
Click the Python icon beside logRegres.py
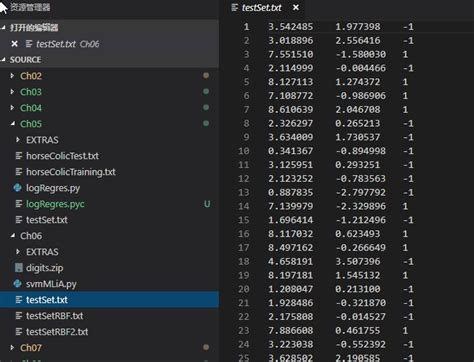click(18, 188)
